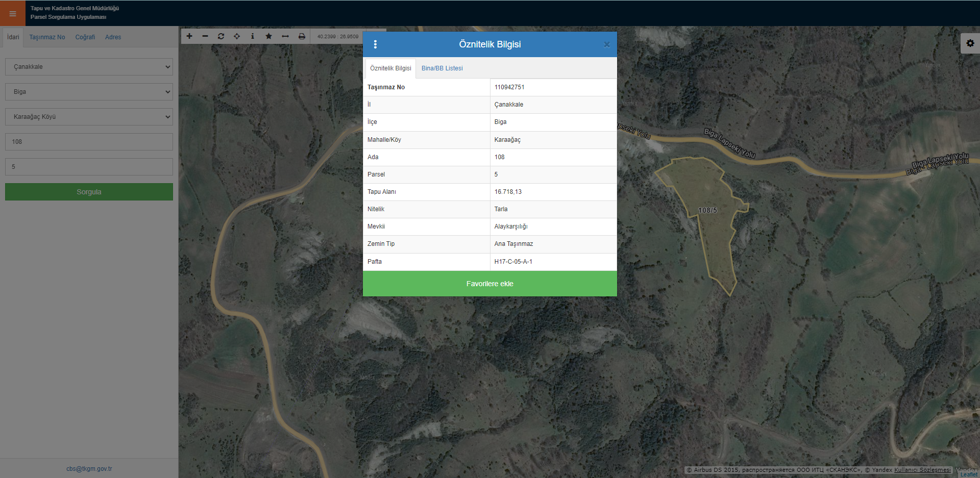Click the zoom out minus icon

click(205, 36)
